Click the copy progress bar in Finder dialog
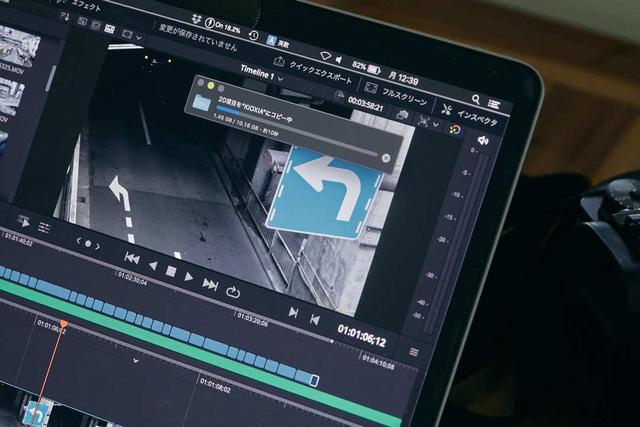The width and height of the screenshot is (640, 427). (x=298, y=131)
